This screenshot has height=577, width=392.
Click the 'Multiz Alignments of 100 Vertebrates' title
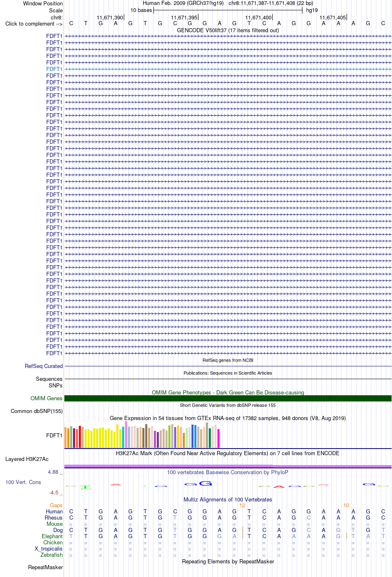click(228, 499)
